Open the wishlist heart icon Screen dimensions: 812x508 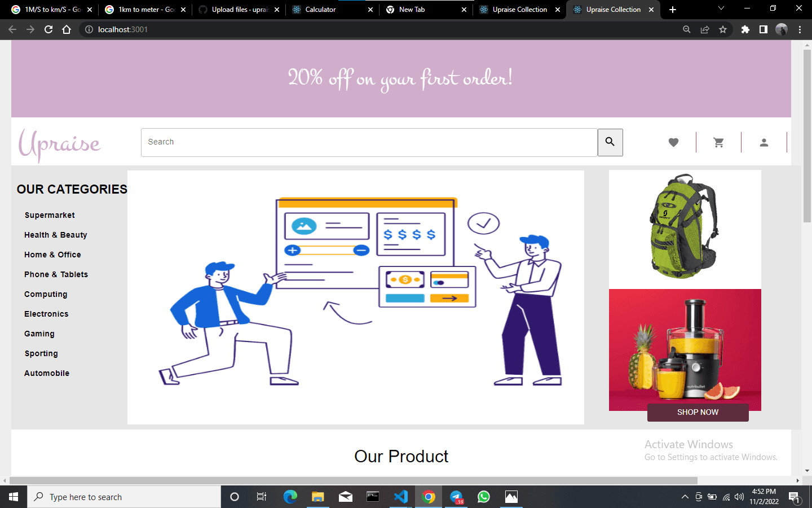click(x=673, y=142)
